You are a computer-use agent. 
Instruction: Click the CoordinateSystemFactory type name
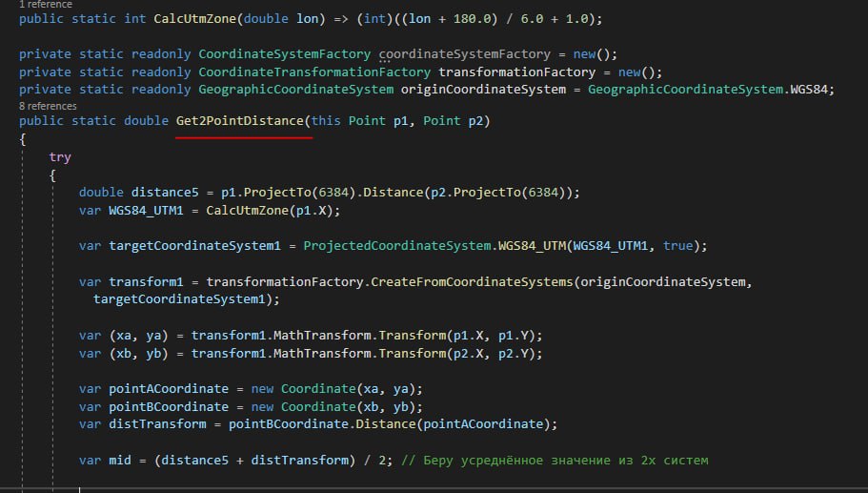pos(285,54)
